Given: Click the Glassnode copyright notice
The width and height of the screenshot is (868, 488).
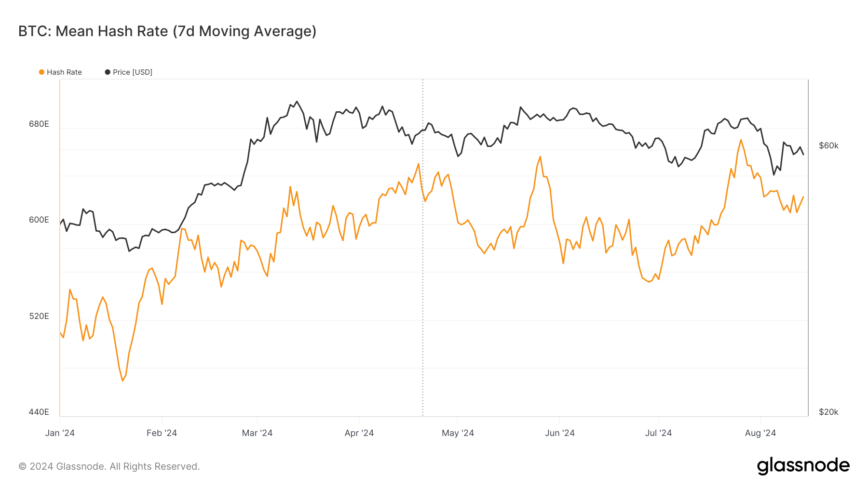Looking at the screenshot, I should [109, 466].
